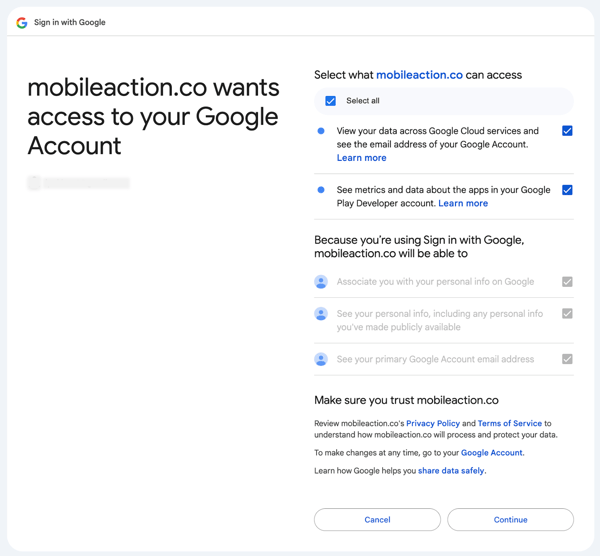Click blue dot beside Google Play Developer permission
600x556 pixels.
[321, 190]
